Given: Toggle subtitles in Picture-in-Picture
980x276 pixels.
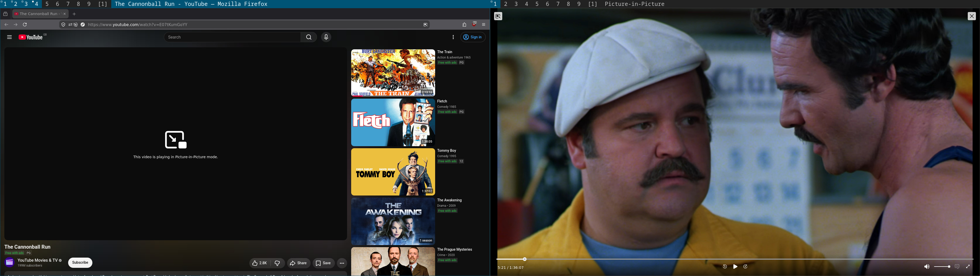Looking at the screenshot, I should click(x=957, y=267).
